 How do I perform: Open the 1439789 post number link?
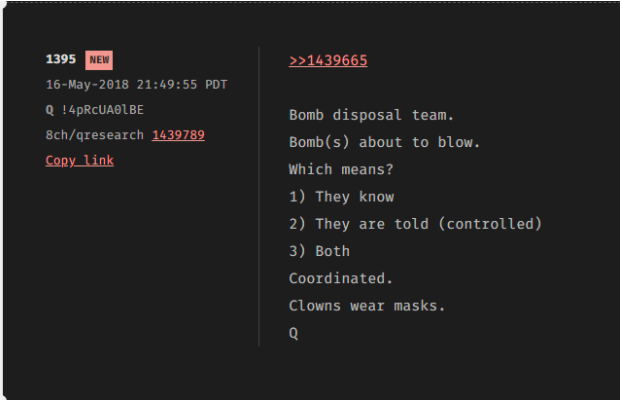(178, 134)
